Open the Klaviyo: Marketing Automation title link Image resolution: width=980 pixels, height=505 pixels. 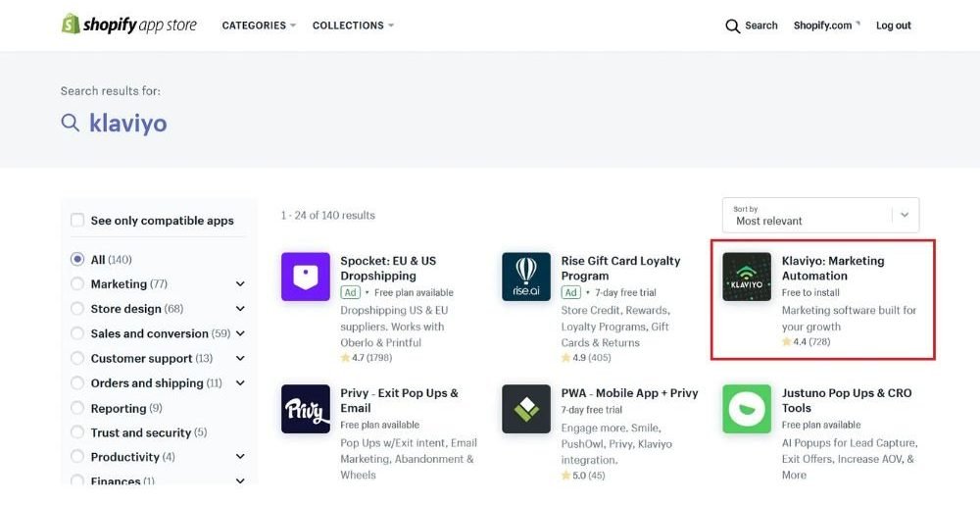point(832,268)
